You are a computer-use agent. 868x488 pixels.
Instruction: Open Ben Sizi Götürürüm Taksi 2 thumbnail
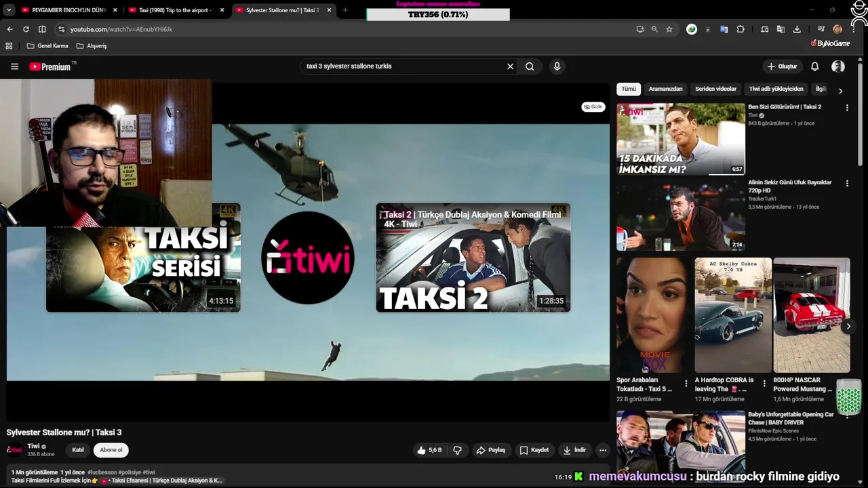coord(681,139)
